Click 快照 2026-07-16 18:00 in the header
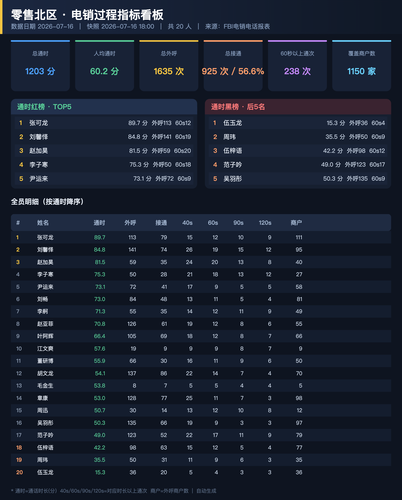The height and width of the screenshot is (500, 402). [120, 27]
